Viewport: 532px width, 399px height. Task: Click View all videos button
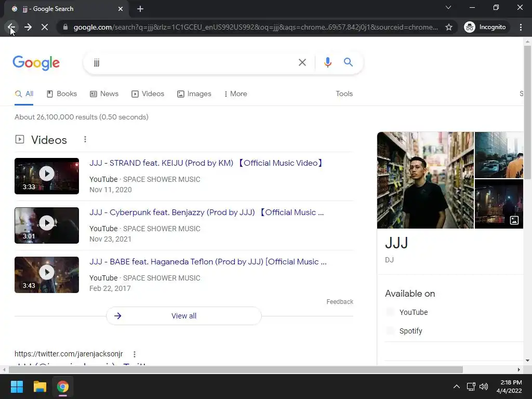click(x=184, y=316)
